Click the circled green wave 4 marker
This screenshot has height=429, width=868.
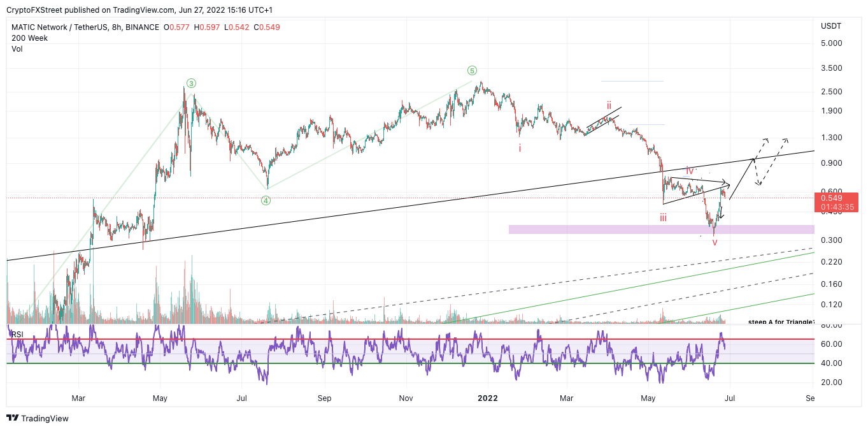tap(266, 200)
